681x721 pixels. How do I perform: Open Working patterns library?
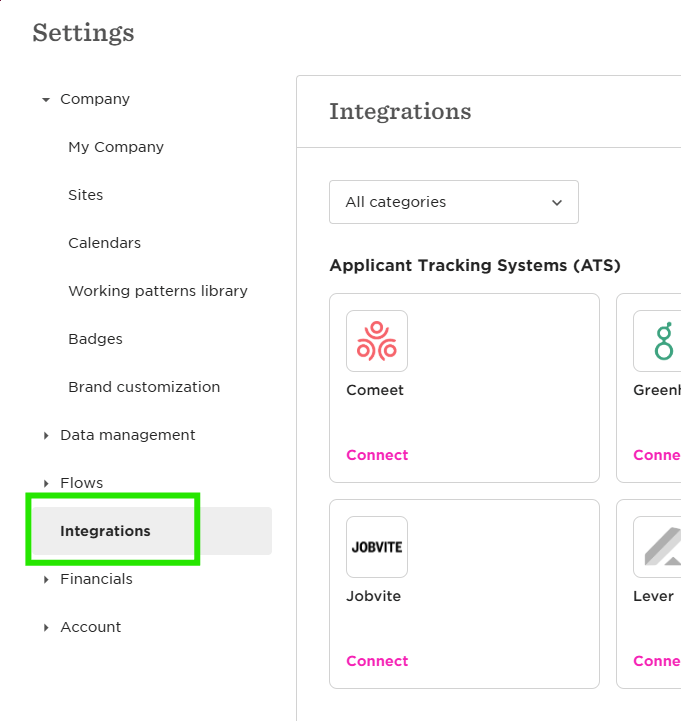tap(158, 291)
